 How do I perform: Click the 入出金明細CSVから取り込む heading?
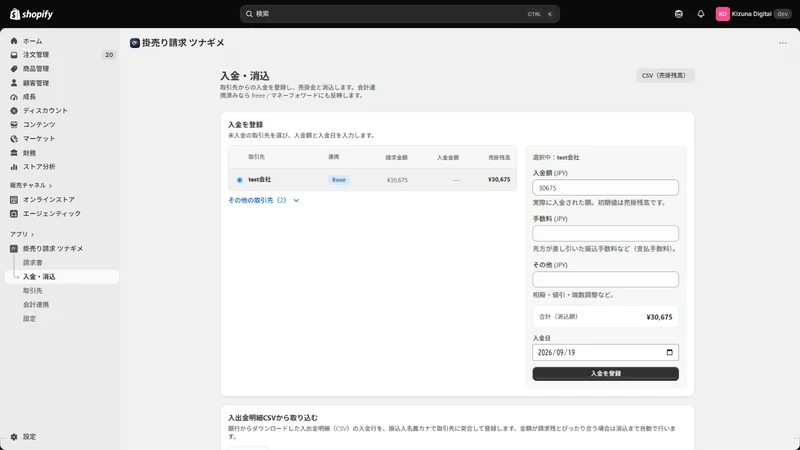click(273, 418)
